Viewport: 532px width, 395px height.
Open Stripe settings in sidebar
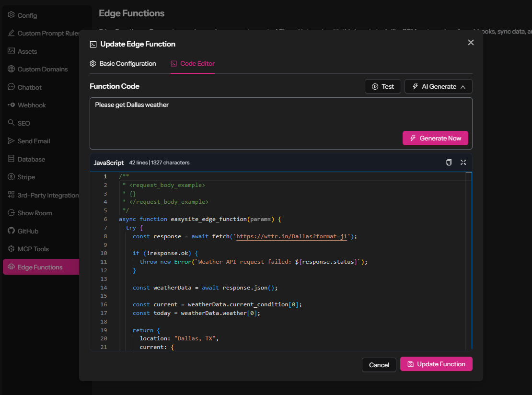(26, 177)
